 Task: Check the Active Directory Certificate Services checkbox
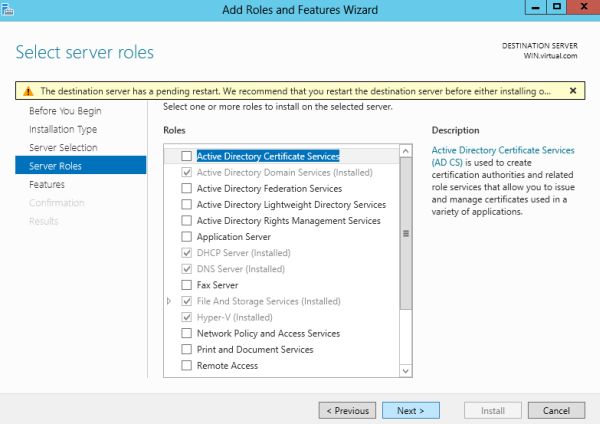click(x=186, y=156)
